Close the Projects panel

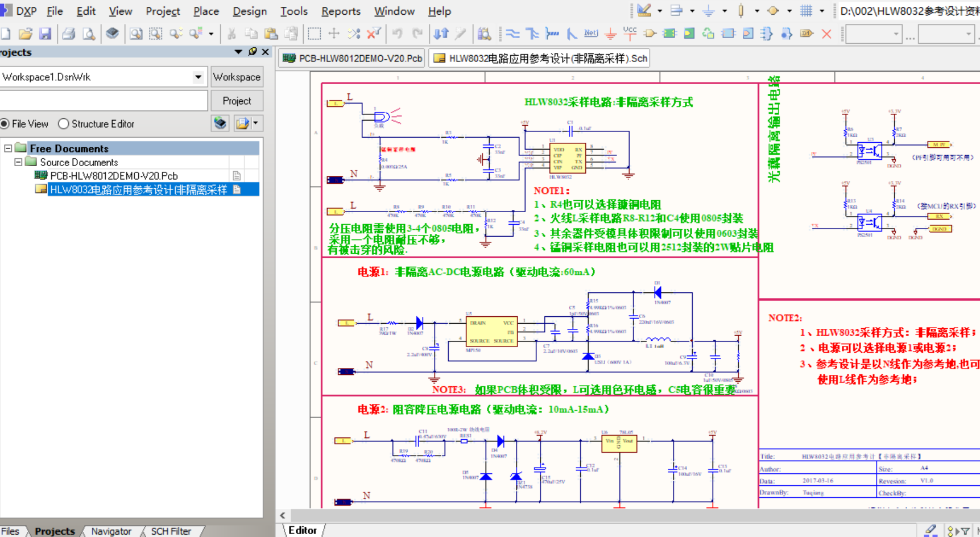pos(265,52)
